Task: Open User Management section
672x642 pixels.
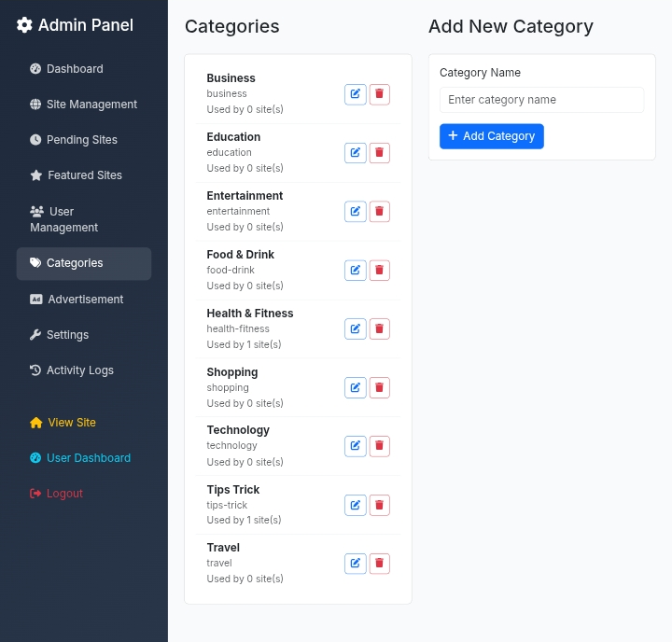Action: (x=84, y=219)
